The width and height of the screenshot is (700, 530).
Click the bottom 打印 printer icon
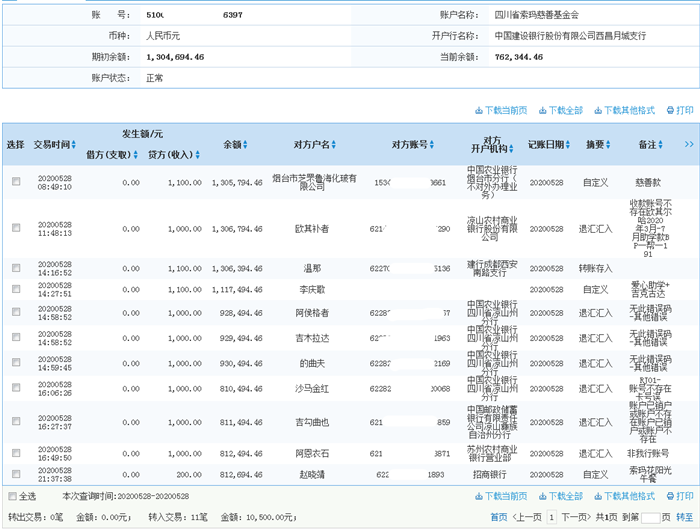click(670, 496)
